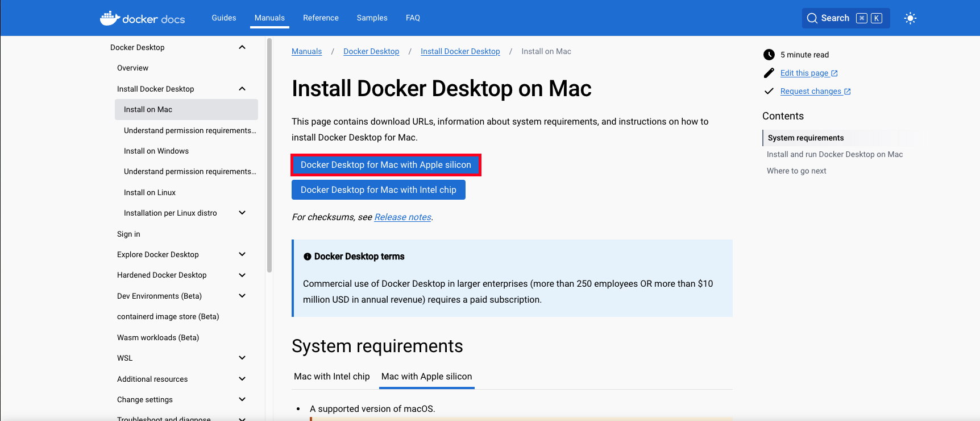Click the sidebar vertical scrollbar
The width and height of the screenshot is (980, 421).
click(x=269, y=155)
